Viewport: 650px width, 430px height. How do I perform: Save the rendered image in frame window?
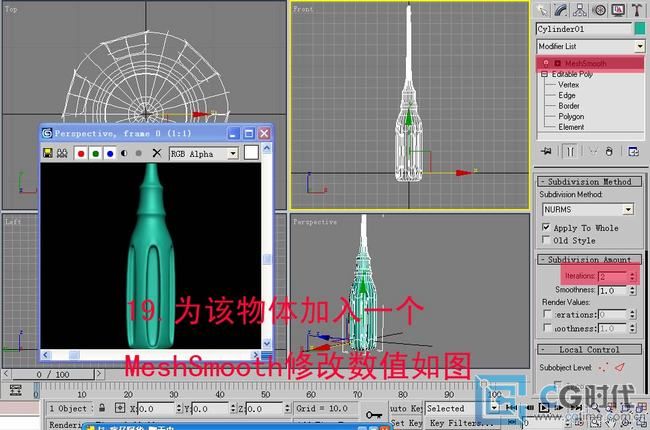[x=48, y=153]
